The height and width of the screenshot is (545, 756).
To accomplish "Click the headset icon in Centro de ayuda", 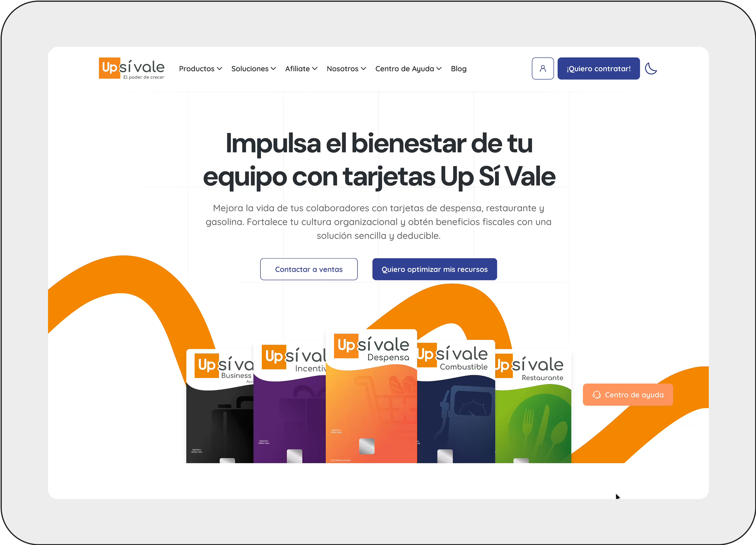I will point(596,395).
